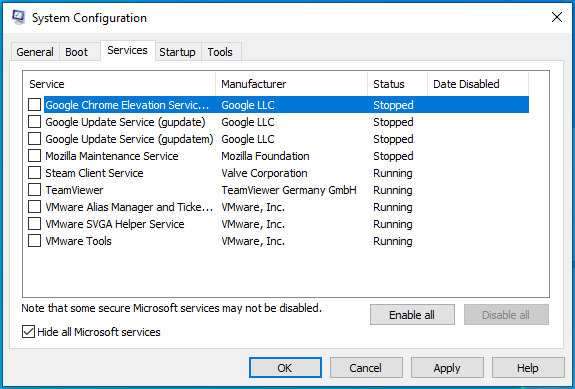Tick the Steam Client Service checkbox

click(34, 173)
